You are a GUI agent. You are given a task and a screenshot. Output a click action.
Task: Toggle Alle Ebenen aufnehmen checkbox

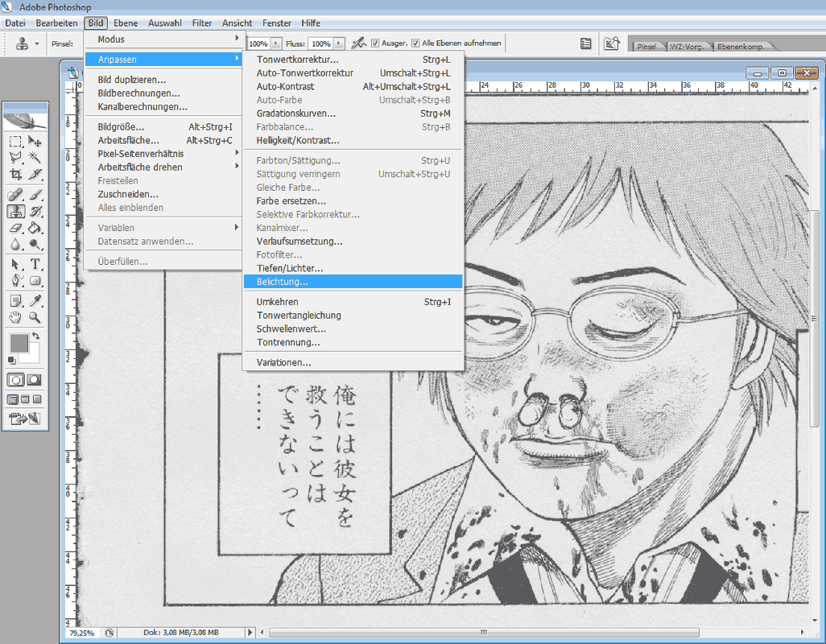pos(415,43)
